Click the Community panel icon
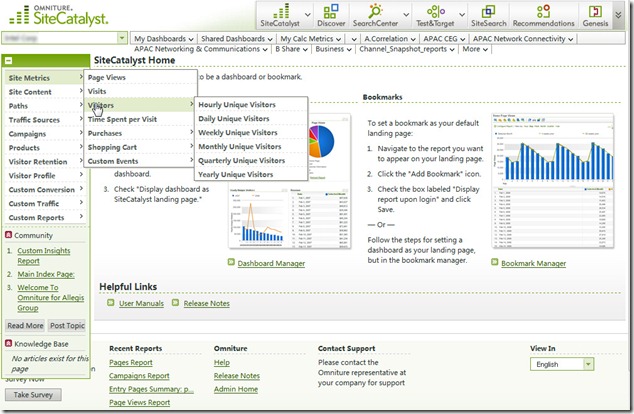The image size is (634, 414). pos(9,235)
